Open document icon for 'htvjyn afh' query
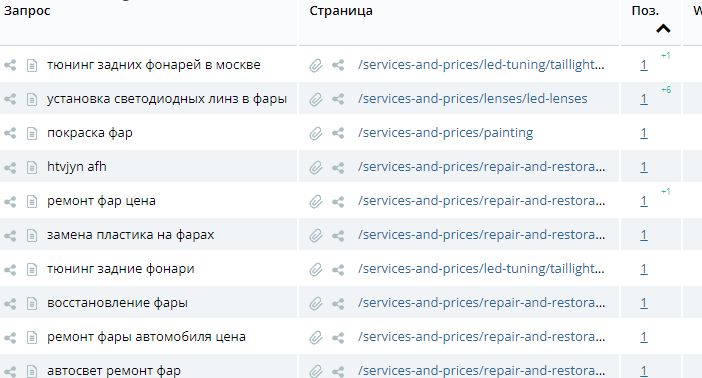Viewport: 702px width, 378px height. [x=32, y=167]
